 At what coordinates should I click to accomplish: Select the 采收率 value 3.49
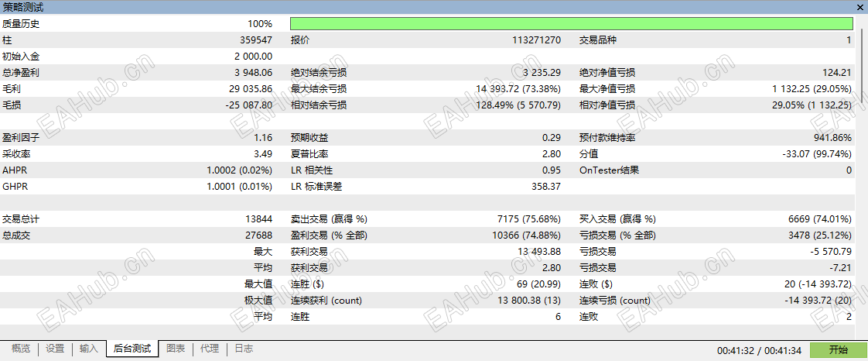tap(264, 154)
